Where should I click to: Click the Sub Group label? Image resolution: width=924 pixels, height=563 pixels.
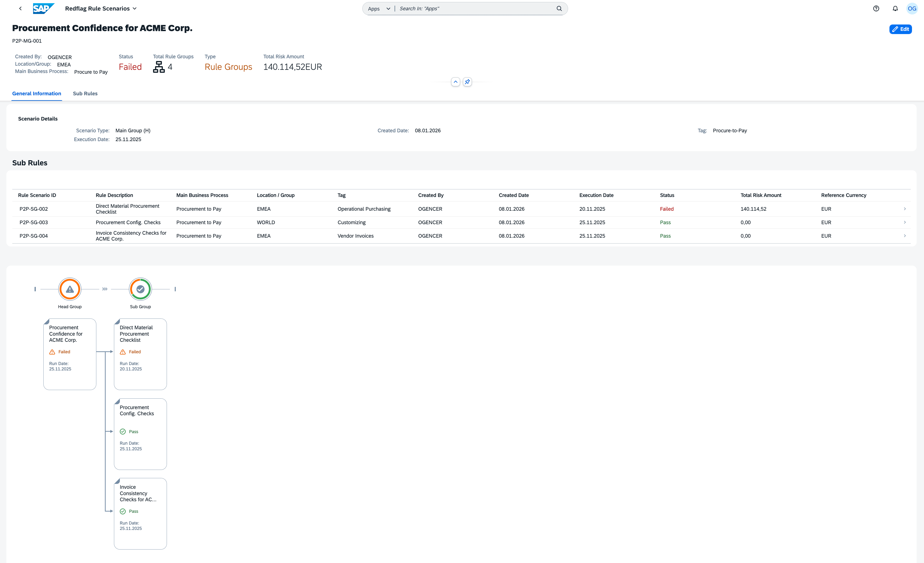pyautogui.click(x=140, y=307)
